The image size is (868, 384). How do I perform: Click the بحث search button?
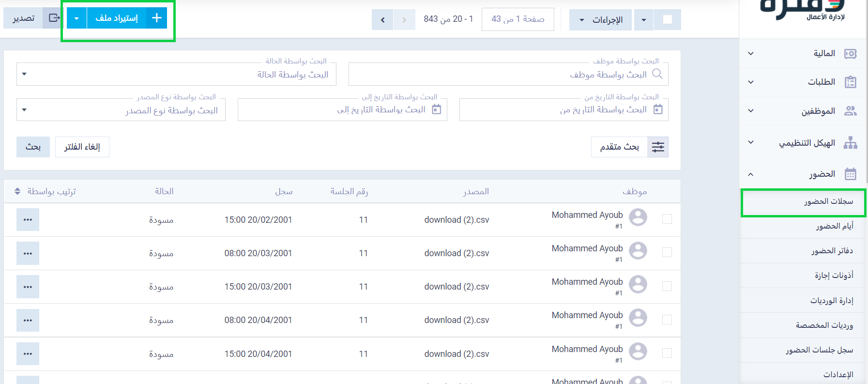[33, 147]
